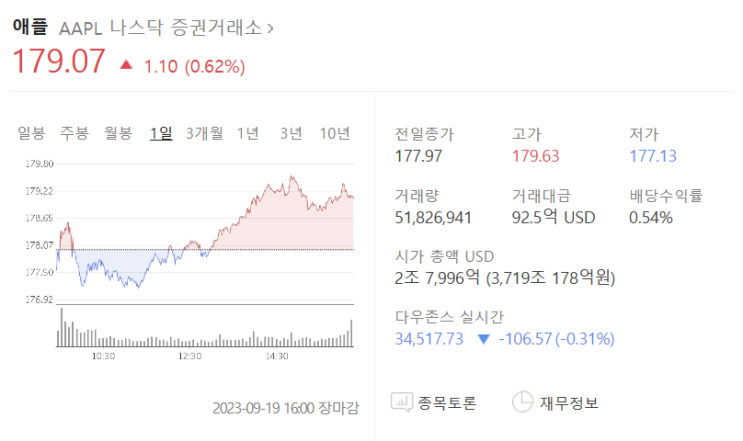Switch chart to 일봉 tab
The height and width of the screenshot is (441, 743).
[31, 133]
